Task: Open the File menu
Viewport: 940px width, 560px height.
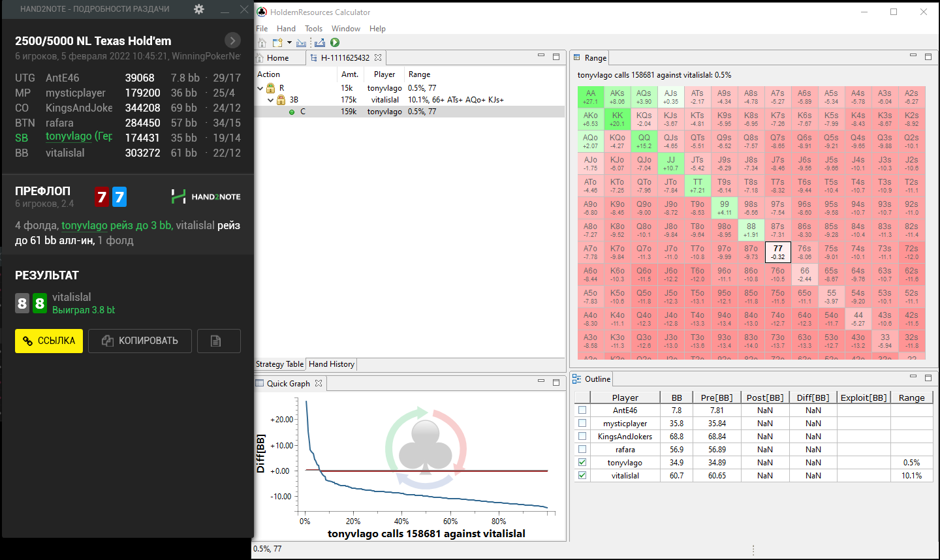Action: [x=262, y=29]
